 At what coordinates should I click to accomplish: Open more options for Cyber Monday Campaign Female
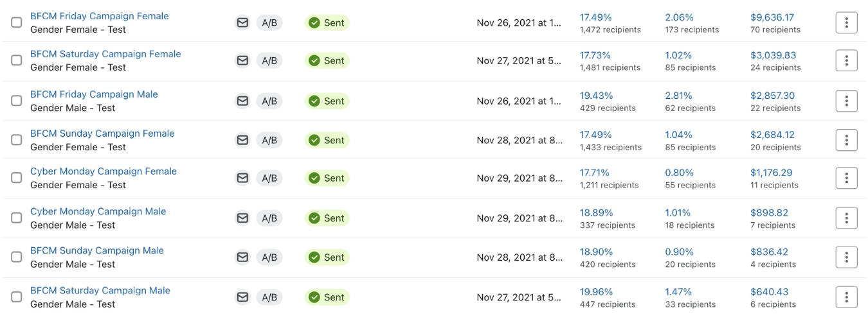point(846,178)
